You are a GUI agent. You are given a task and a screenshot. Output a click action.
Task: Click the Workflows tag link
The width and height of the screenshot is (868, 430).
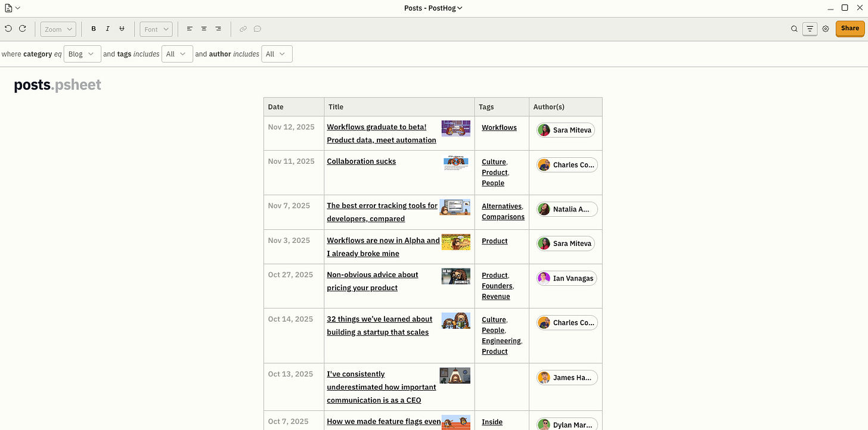coord(499,127)
